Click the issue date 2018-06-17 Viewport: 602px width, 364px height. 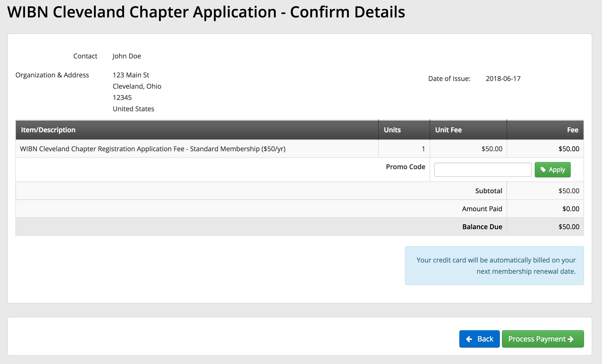click(503, 78)
